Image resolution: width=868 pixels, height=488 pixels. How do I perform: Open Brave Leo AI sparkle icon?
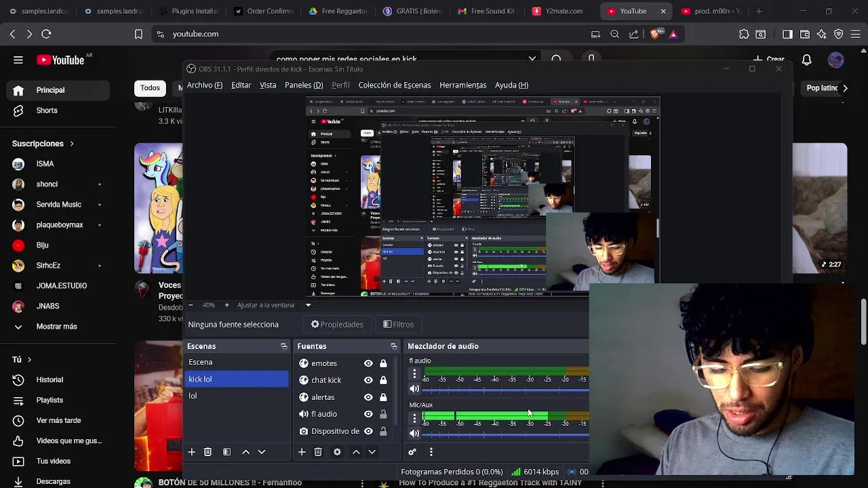coord(822,34)
